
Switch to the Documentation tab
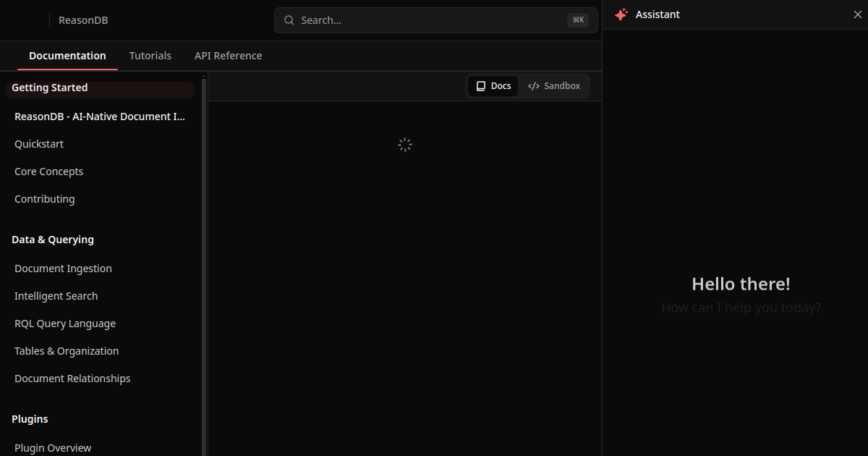pos(67,56)
